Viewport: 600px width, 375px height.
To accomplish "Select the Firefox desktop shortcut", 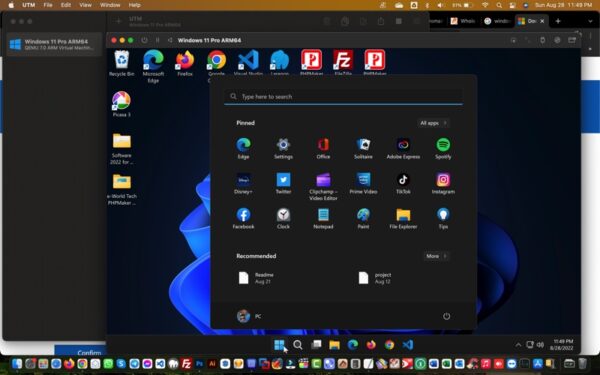I will coord(185,63).
